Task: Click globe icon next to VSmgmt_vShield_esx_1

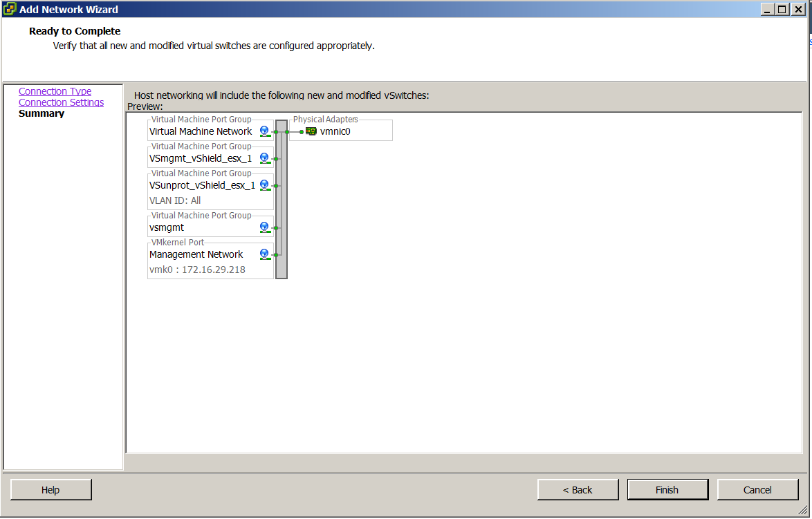Action: click(265, 158)
